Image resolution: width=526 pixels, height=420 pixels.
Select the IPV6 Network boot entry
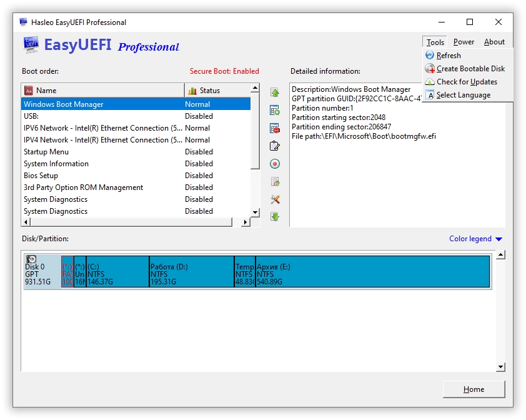click(136, 128)
